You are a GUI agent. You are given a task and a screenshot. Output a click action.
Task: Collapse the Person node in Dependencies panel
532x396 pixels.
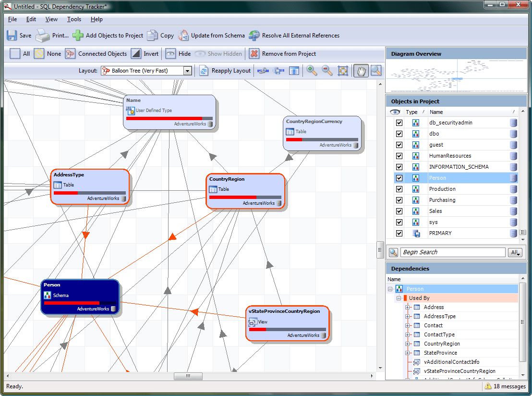[x=390, y=288]
